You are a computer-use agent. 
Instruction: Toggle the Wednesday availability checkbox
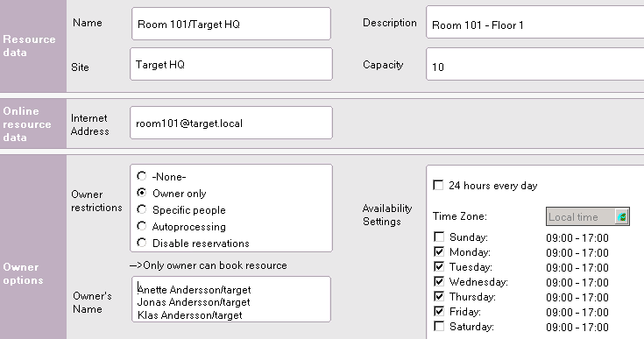[439, 281]
